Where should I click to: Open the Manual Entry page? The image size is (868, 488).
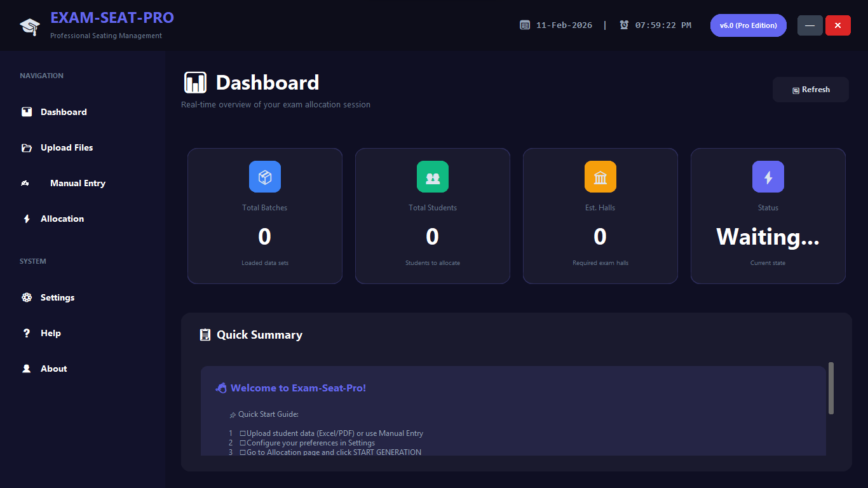[78, 183]
